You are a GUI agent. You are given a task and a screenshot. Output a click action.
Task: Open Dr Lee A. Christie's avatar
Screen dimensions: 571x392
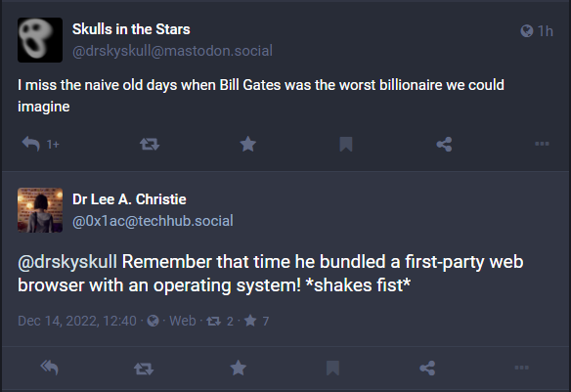coord(40,210)
